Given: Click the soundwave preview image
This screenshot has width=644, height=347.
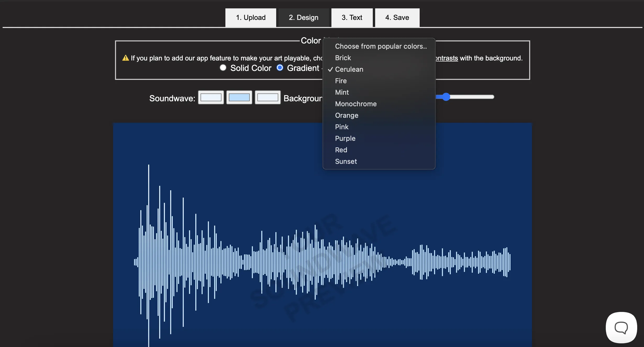Looking at the screenshot, I should 322,235.
